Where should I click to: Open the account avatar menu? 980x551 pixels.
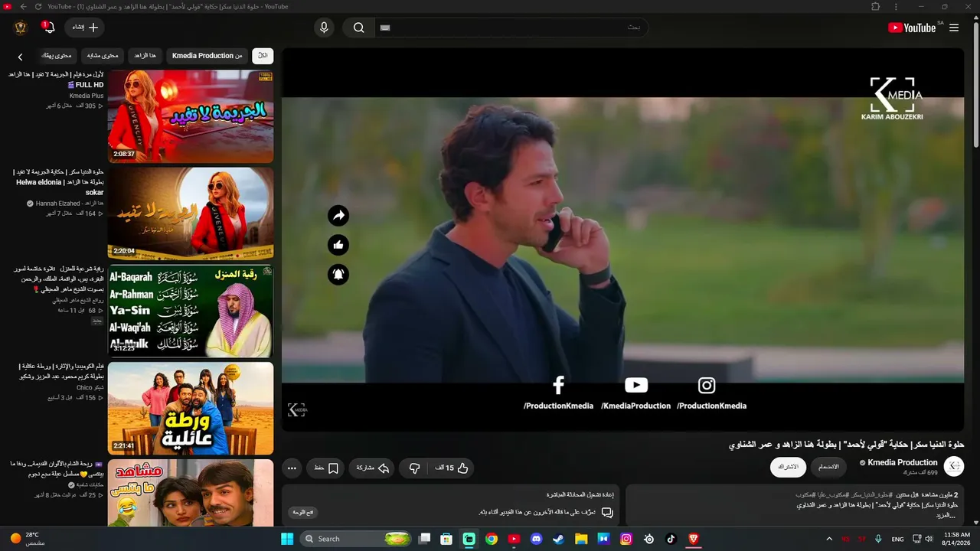(21, 28)
